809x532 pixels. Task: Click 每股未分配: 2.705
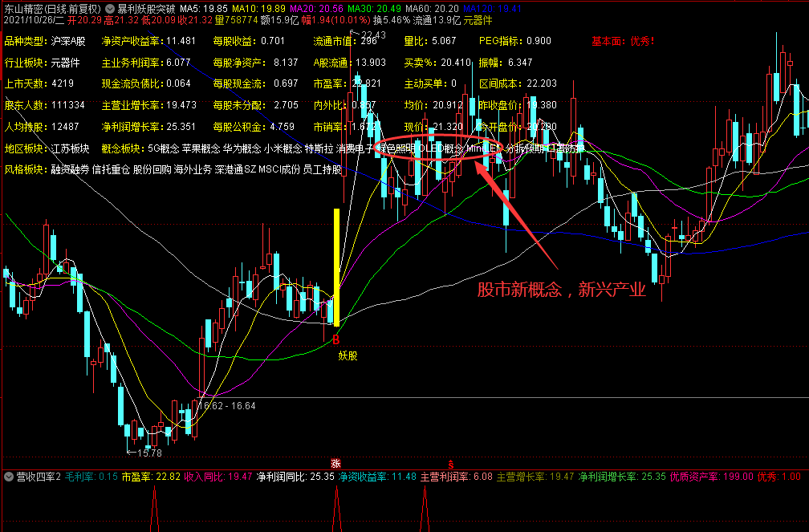tap(256, 105)
